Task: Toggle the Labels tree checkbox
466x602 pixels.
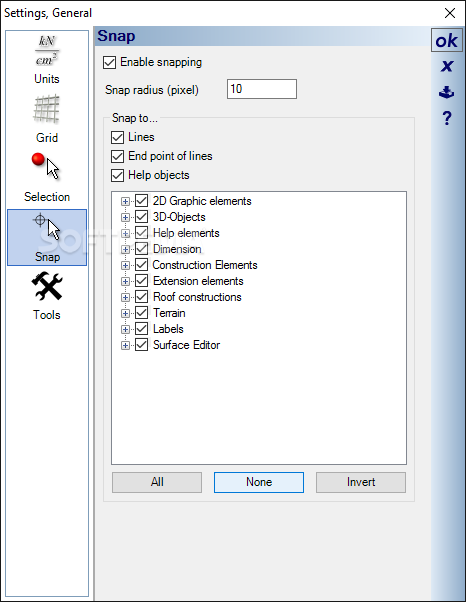Action: 142,329
